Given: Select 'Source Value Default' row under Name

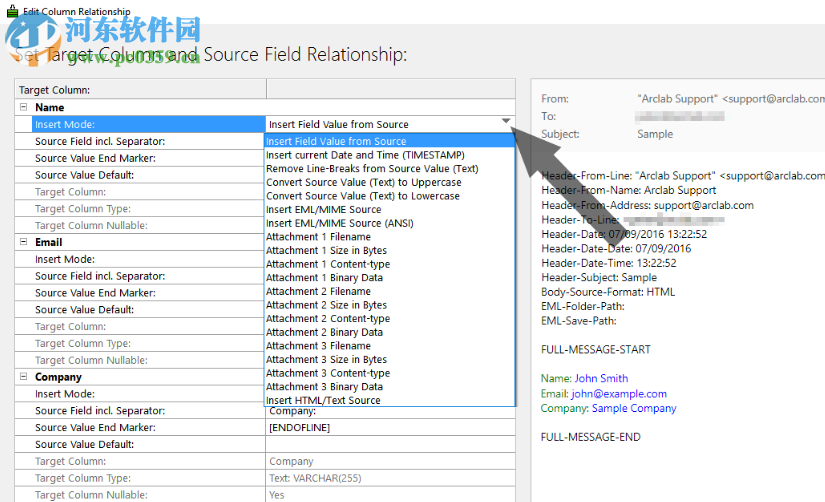Looking at the screenshot, I should [149, 175].
